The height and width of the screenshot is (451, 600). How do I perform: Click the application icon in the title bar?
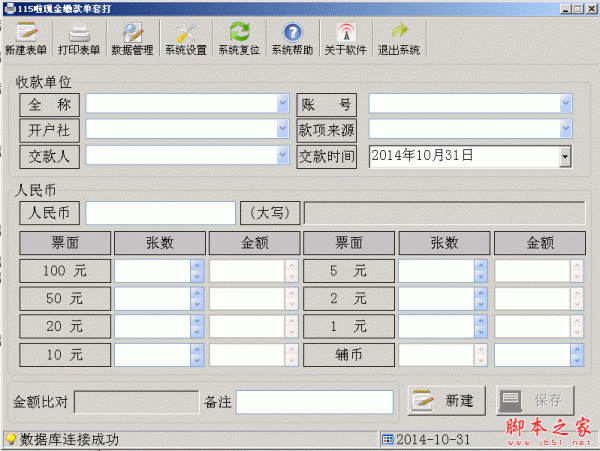pos(10,8)
